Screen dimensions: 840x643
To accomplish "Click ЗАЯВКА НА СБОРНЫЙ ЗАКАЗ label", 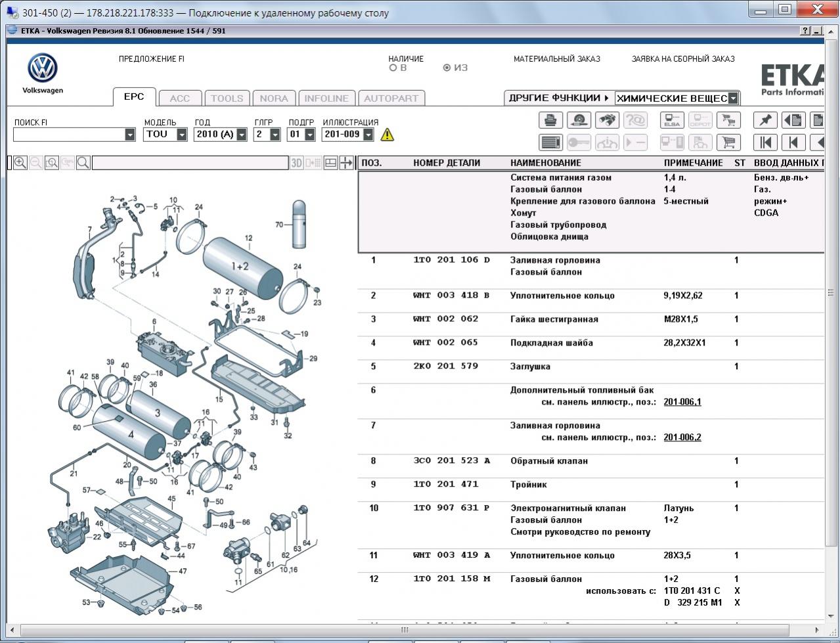I will click(x=683, y=59).
